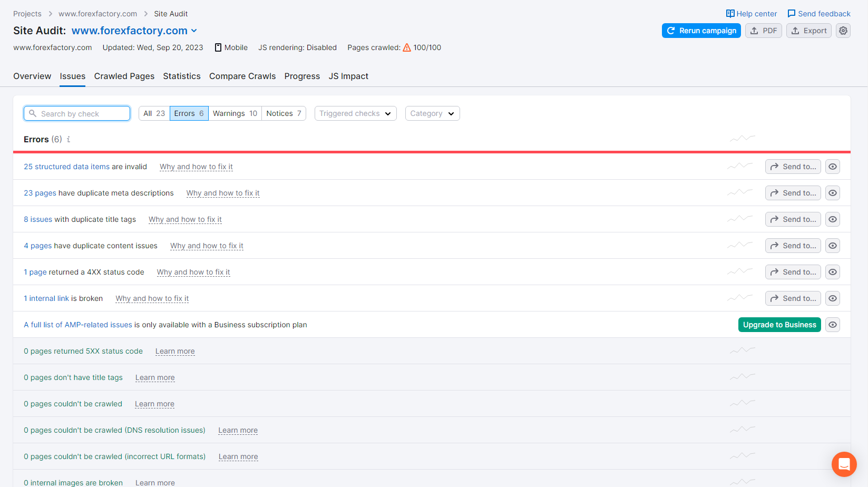This screenshot has height=487, width=868.
Task: Hide the broken internal link check
Action: click(833, 298)
